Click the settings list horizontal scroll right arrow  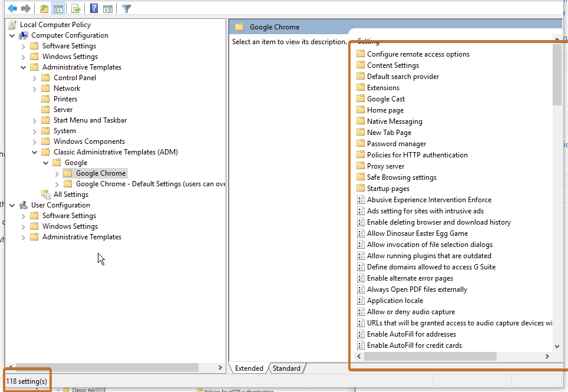pyautogui.click(x=547, y=357)
